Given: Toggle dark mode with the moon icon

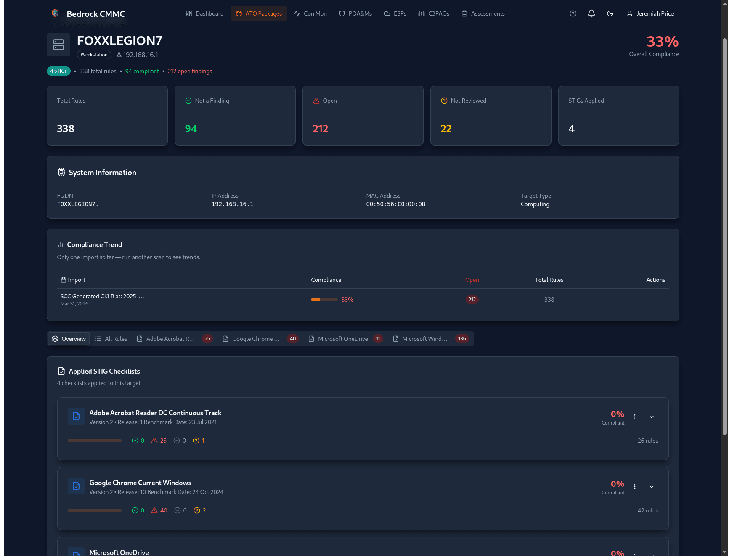Looking at the screenshot, I should click(610, 13).
